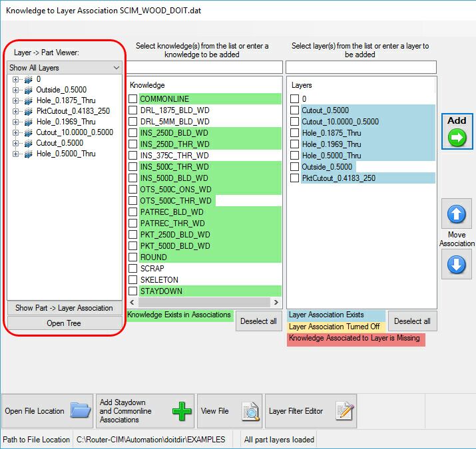Select the ROUND knowledge text

153,257
